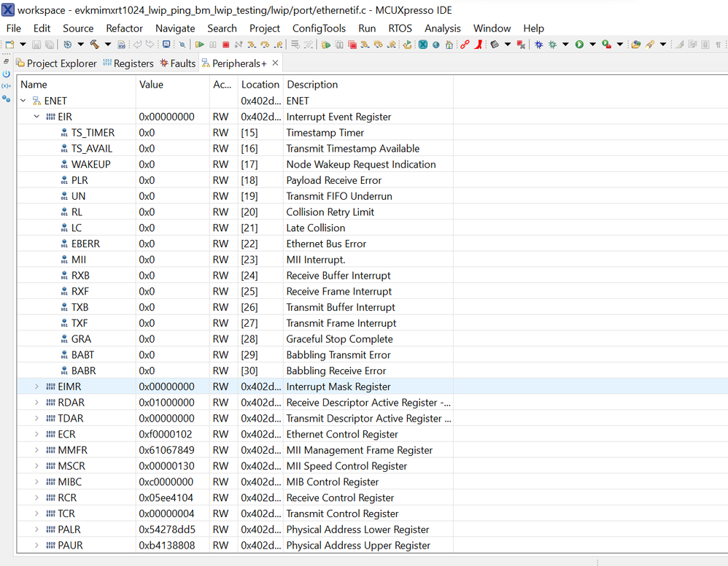Click the Description column header

(x=312, y=85)
